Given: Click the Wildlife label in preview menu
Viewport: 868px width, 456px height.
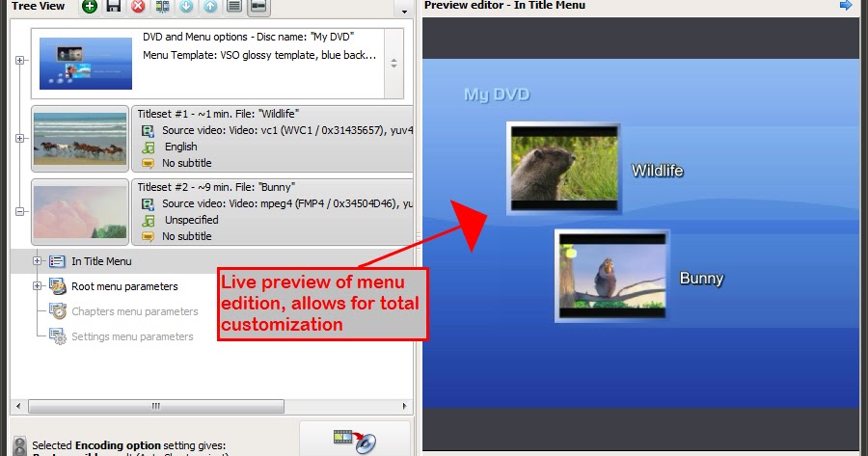Looking at the screenshot, I should point(658,171).
